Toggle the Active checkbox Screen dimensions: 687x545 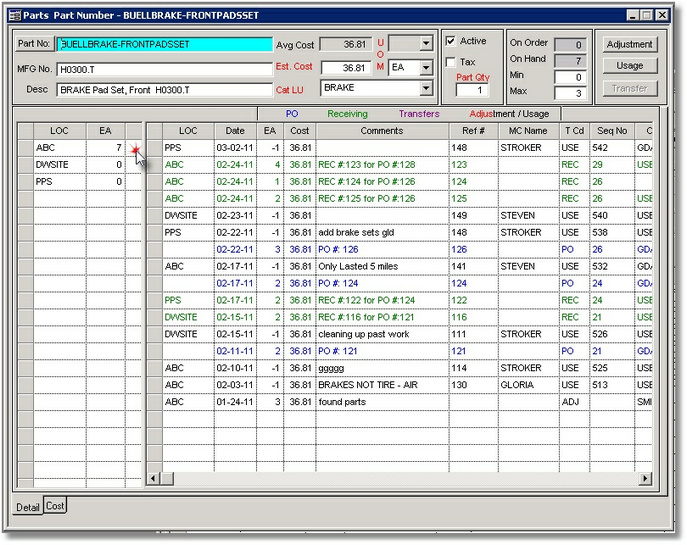pos(451,41)
